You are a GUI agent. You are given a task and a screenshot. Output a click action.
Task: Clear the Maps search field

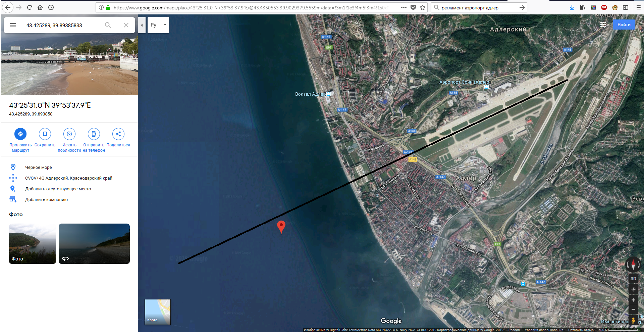(x=126, y=25)
